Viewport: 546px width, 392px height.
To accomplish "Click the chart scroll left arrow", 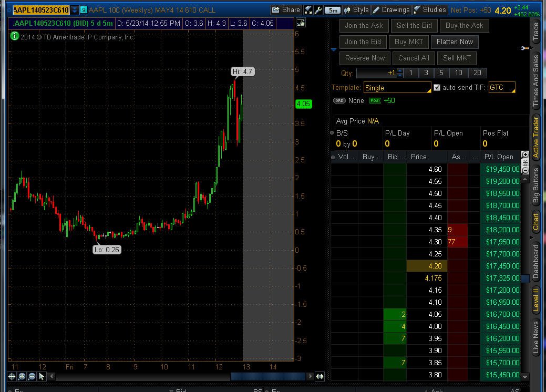I will click(51, 376).
